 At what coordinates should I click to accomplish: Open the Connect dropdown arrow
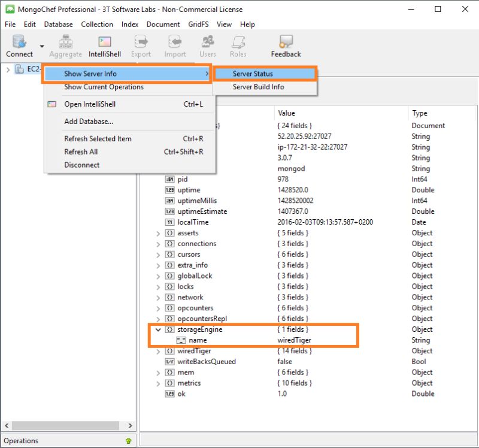pos(42,46)
